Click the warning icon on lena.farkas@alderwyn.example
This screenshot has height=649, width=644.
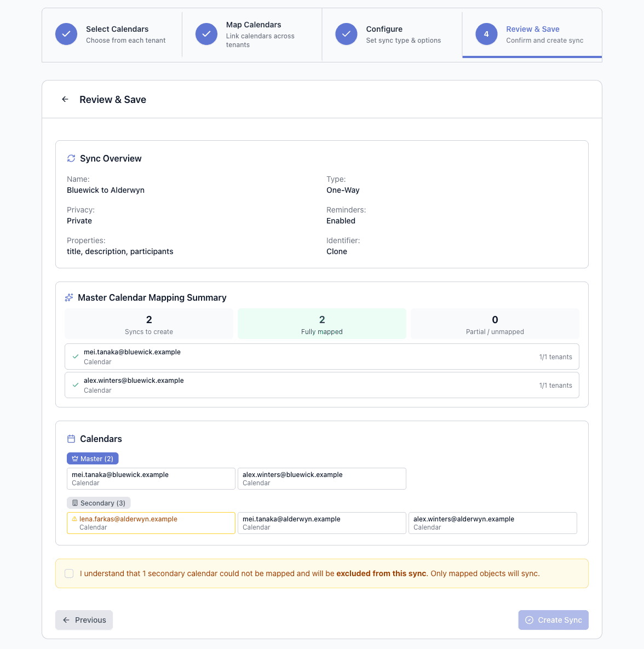[x=74, y=519]
